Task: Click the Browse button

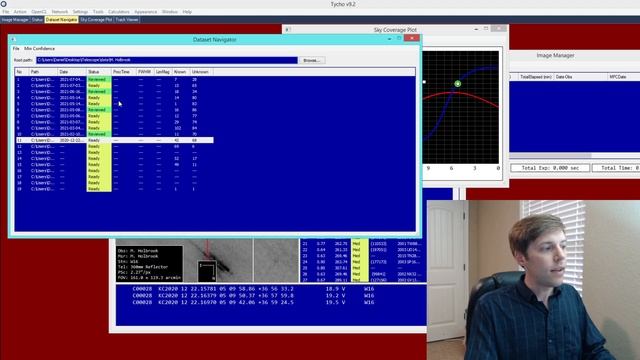Action: point(312,60)
